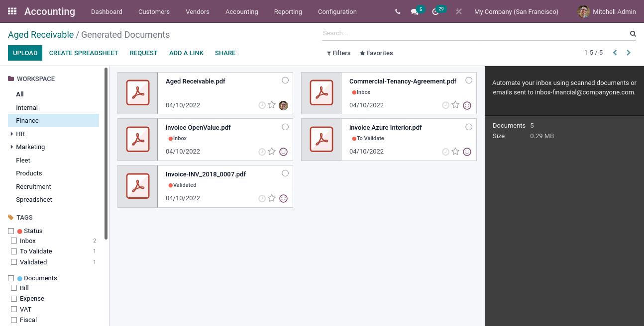Image resolution: width=644 pixels, height=326 pixels.
Task: Check the Inbox tag checkbox
Action: [14, 241]
